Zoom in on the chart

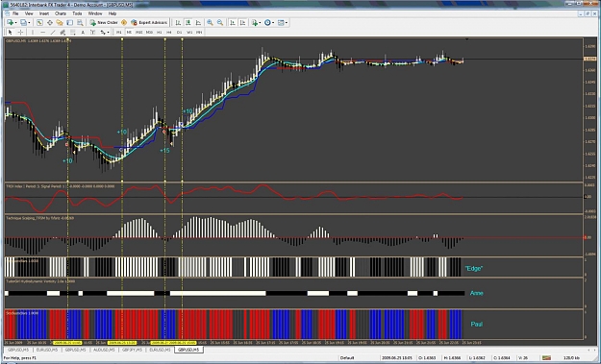pyautogui.click(x=210, y=23)
